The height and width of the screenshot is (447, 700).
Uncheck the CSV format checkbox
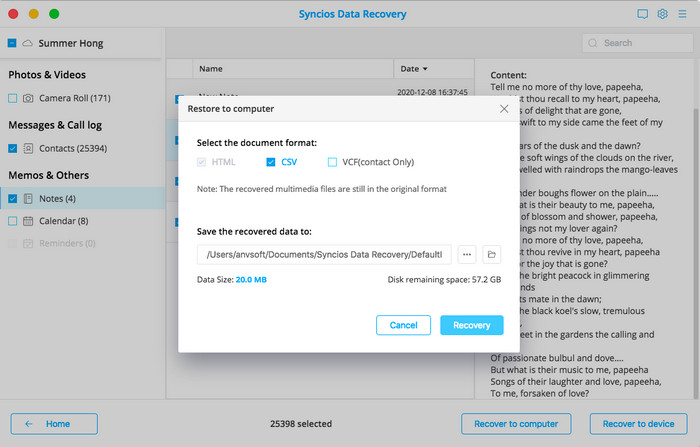point(271,162)
